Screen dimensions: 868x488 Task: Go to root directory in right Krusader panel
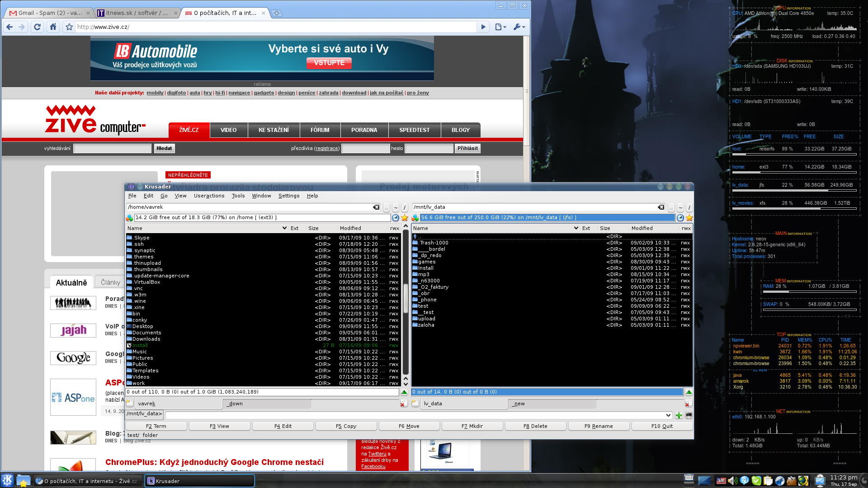click(x=689, y=208)
